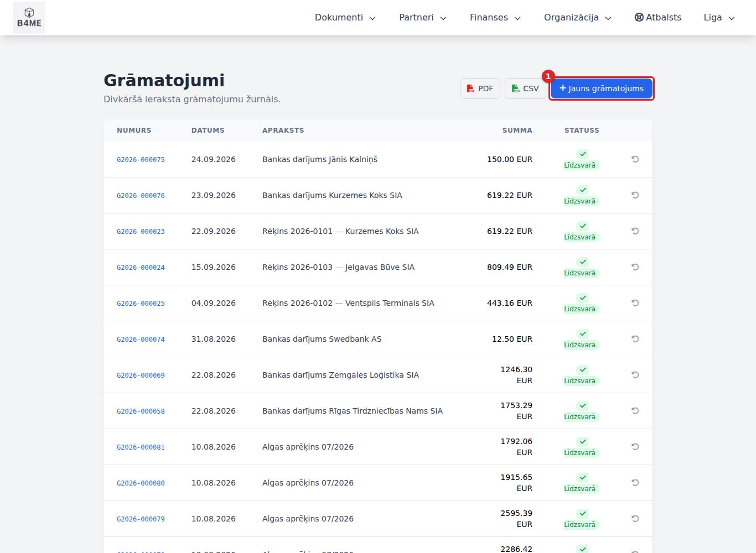Expand the Partneri dropdown
756x553 pixels.
pos(423,18)
